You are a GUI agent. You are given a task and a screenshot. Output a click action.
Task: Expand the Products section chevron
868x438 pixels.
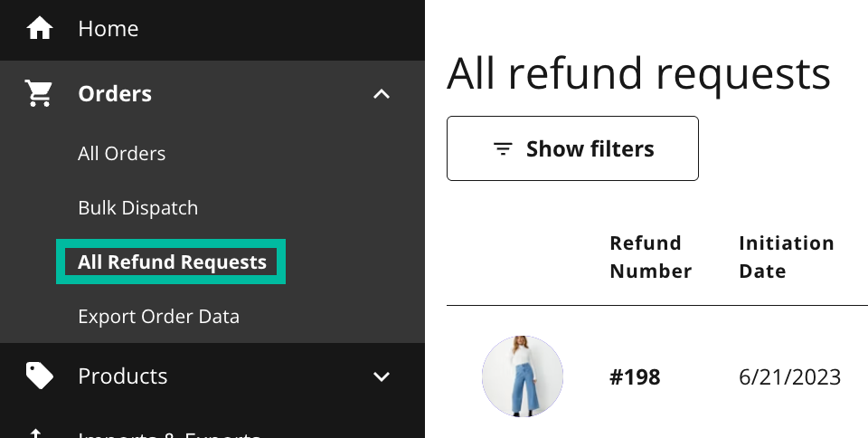[x=382, y=376]
